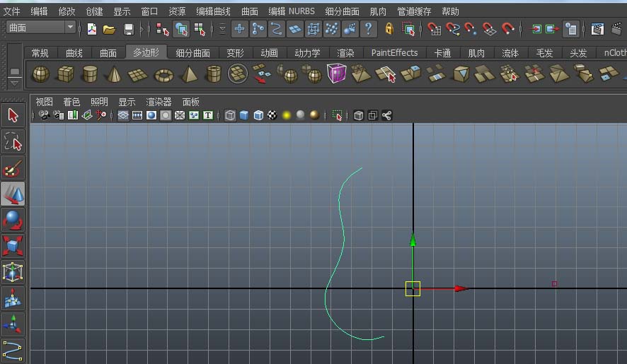
Task: Open the 着色 panel menu
Action: coord(71,102)
